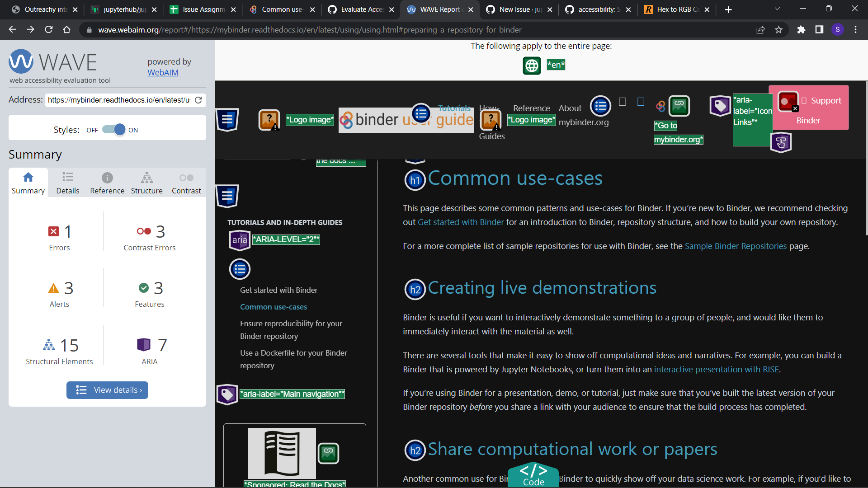
Task: Click the navigation structure icon left of the logo
Action: (227, 120)
